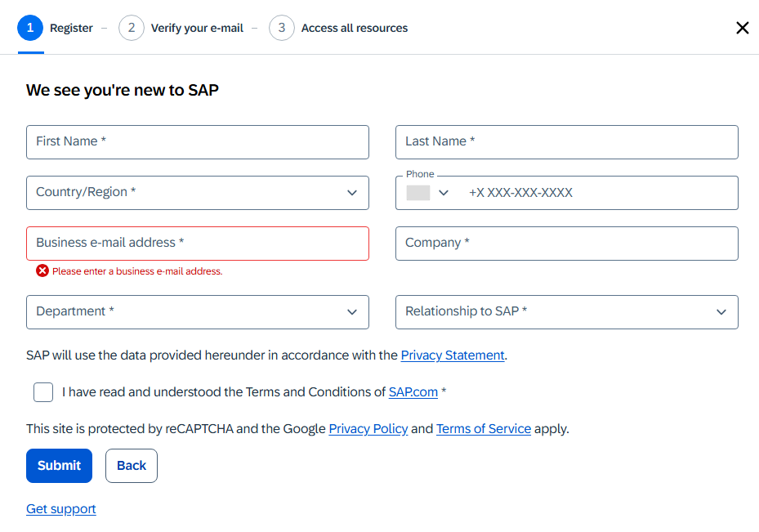Image resolution: width=759 pixels, height=532 pixels.
Task: Focus the First Name input field
Action: coord(197,142)
